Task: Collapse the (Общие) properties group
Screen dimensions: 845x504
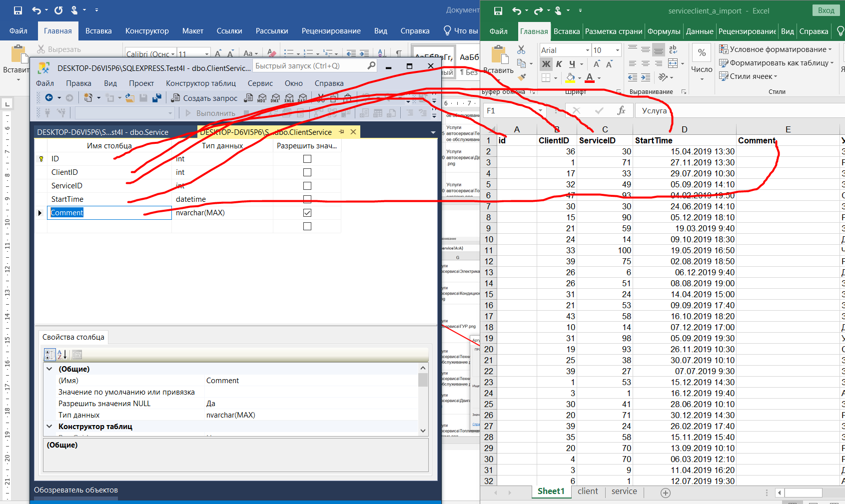Action: point(49,369)
